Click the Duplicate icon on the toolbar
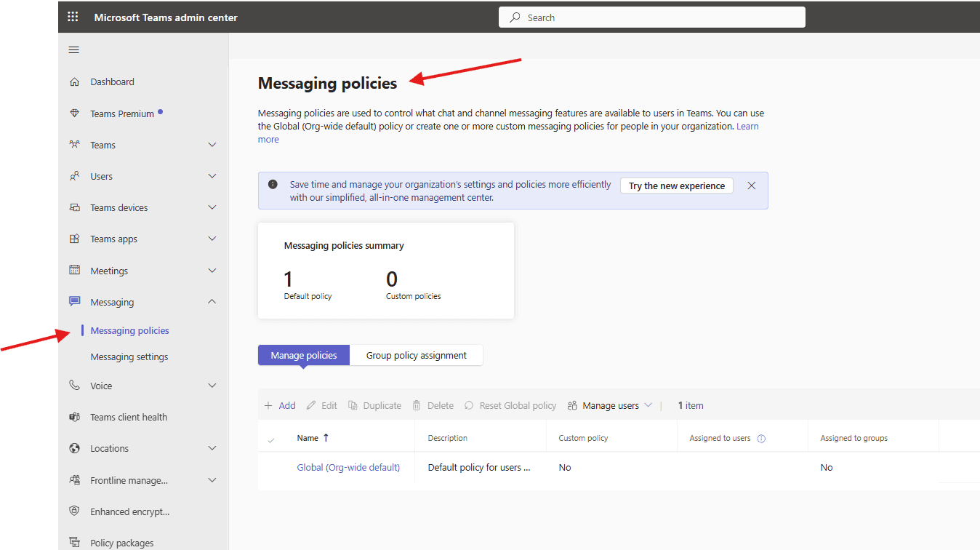Viewport: 980px width, 550px height. pyautogui.click(x=353, y=405)
